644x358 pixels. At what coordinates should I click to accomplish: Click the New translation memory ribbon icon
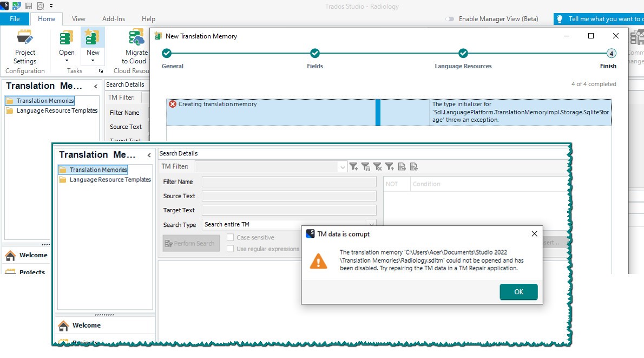tap(93, 37)
